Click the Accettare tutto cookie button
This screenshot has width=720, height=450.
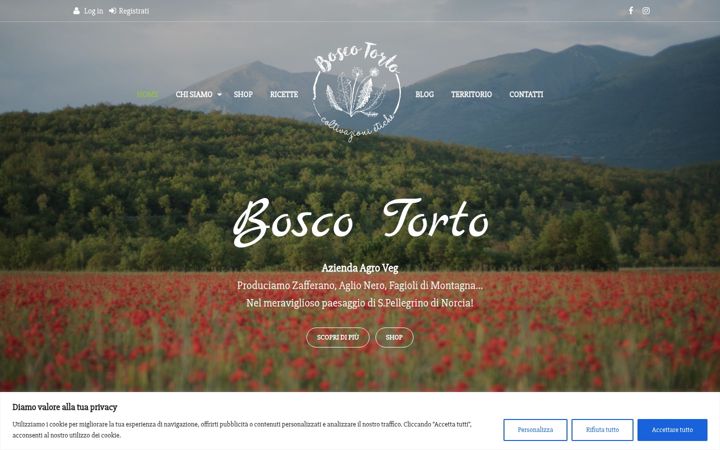click(x=672, y=430)
